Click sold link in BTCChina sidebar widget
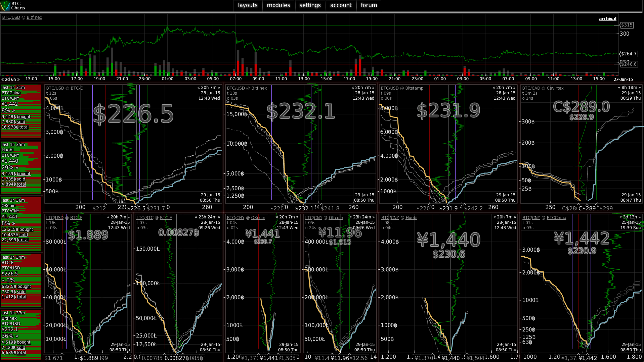Image resolution: width=644 pixels, height=362 pixels. coord(21,122)
